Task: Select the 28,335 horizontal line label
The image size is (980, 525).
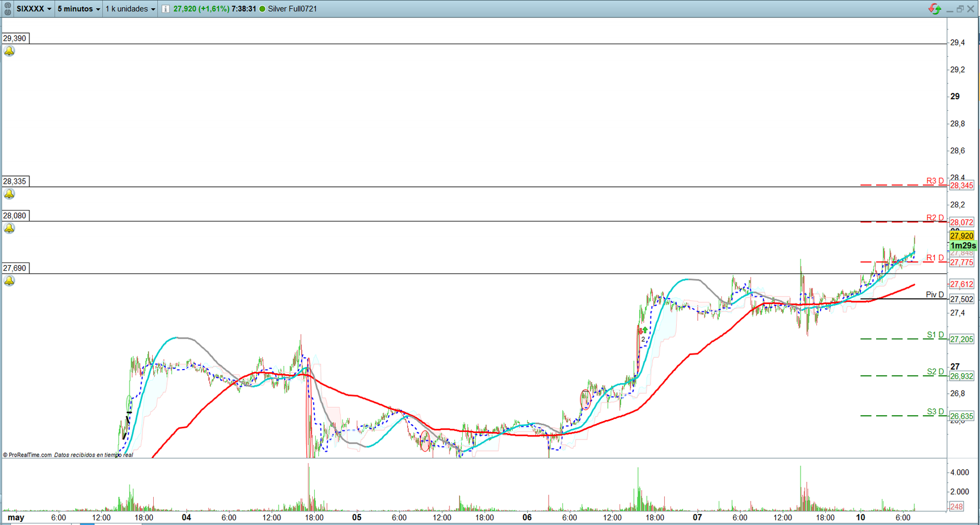Action: click(x=15, y=181)
